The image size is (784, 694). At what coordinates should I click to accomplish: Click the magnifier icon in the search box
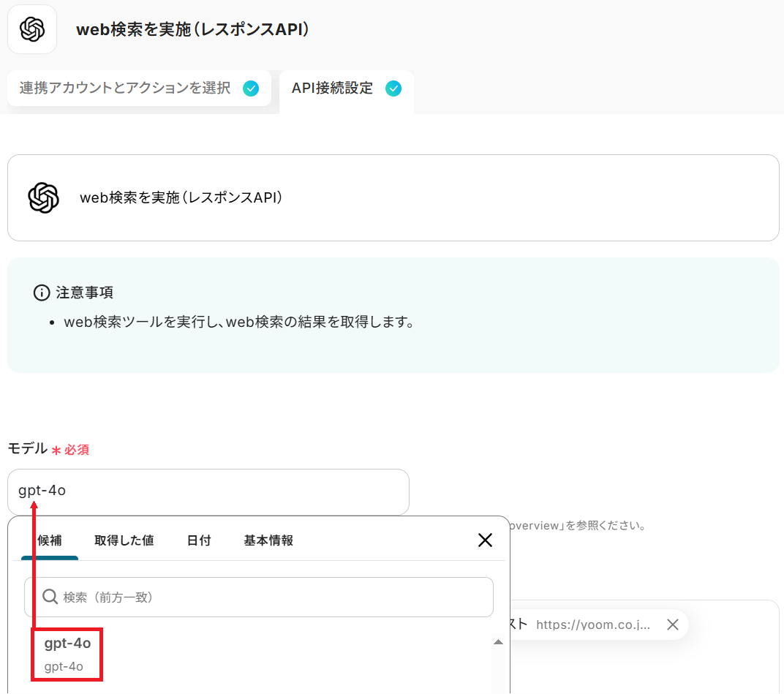click(50, 597)
